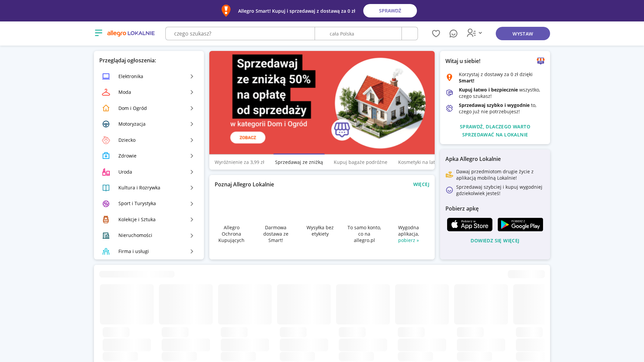Click the handshake icon by Sprzedawaj szybko
Image resolution: width=644 pixels, height=362 pixels.
point(449,108)
